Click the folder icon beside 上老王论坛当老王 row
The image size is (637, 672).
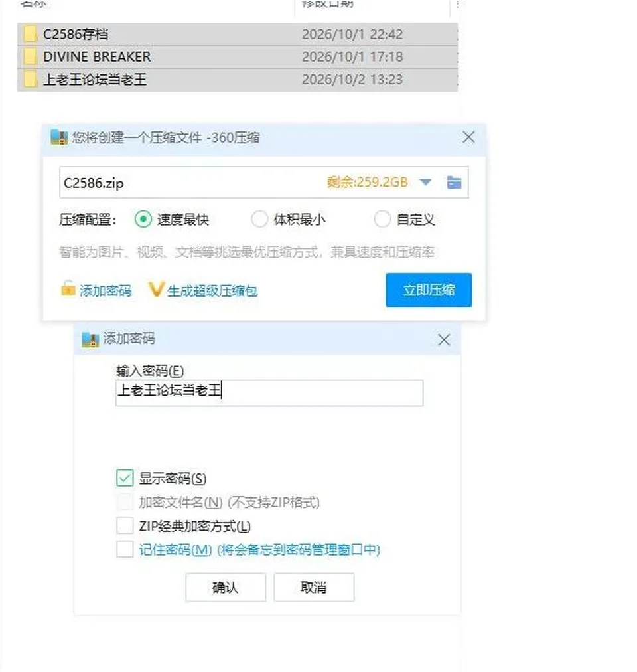tap(30, 79)
